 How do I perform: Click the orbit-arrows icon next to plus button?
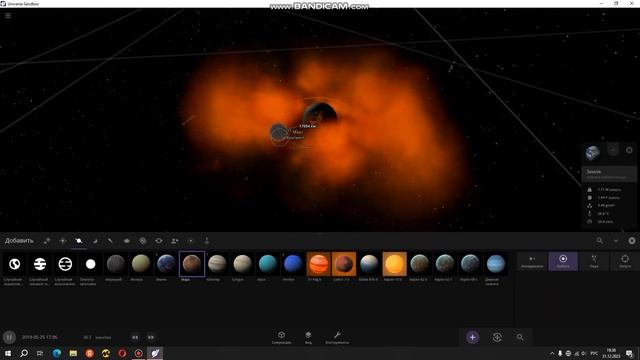pyautogui.click(x=497, y=338)
